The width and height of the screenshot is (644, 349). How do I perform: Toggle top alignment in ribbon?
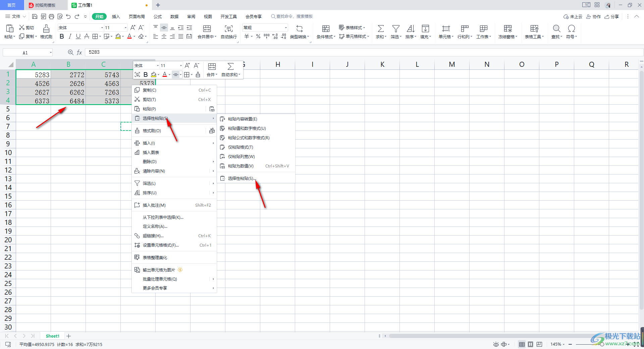click(x=156, y=28)
